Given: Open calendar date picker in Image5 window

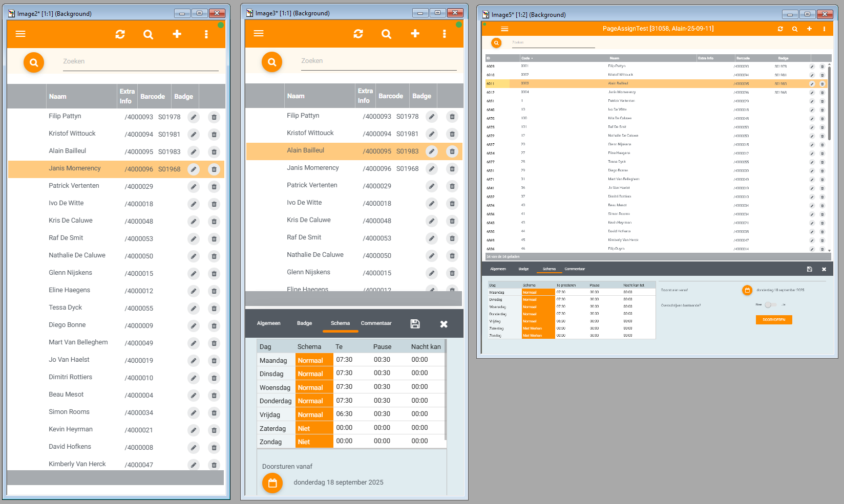Looking at the screenshot, I should point(747,290).
